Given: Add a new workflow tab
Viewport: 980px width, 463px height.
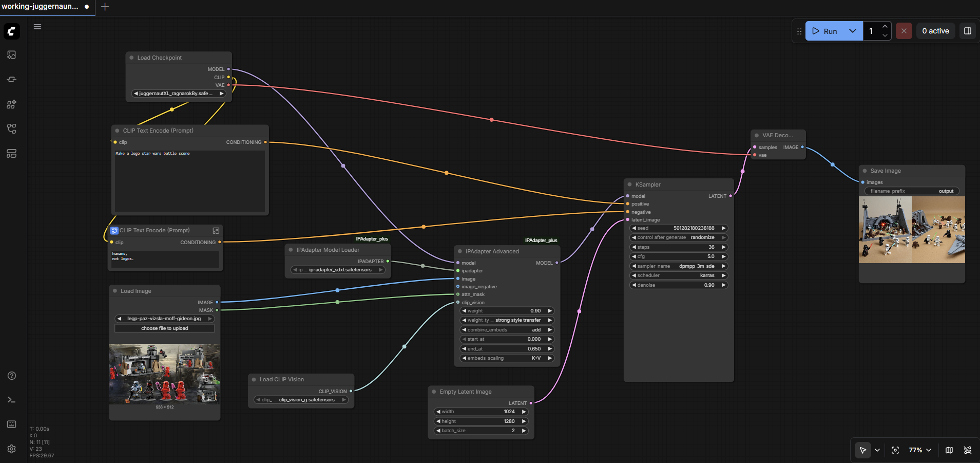Looking at the screenshot, I should point(105,7).
